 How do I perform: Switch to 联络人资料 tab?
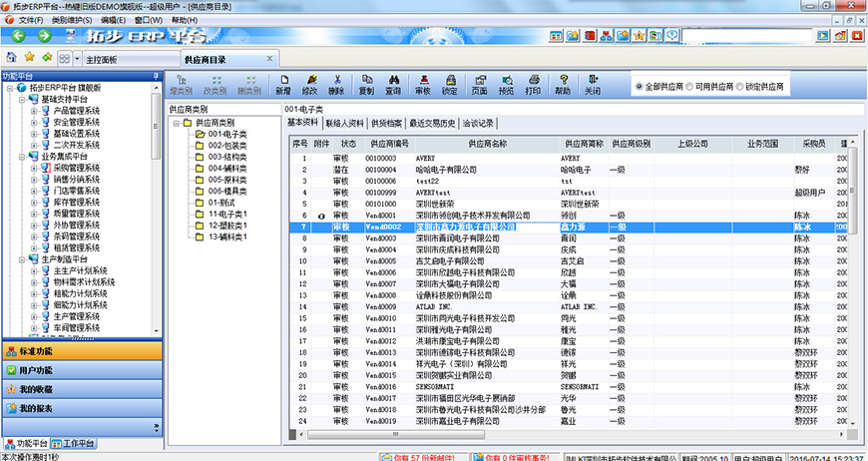tap(345, 124)
